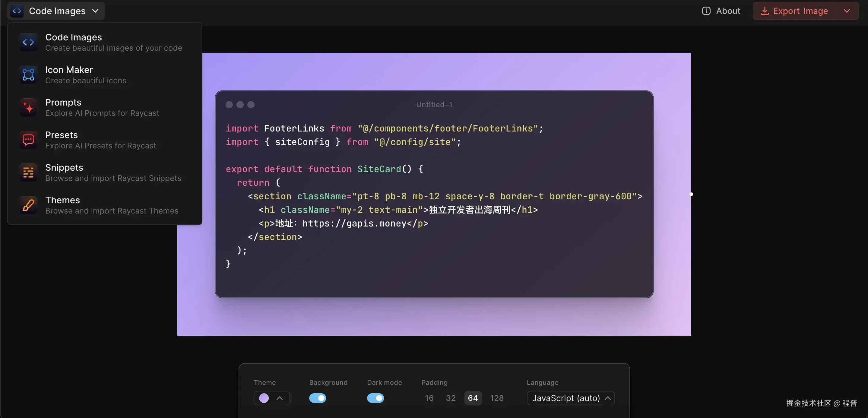Set padding to 128

[x=497, y=398]
